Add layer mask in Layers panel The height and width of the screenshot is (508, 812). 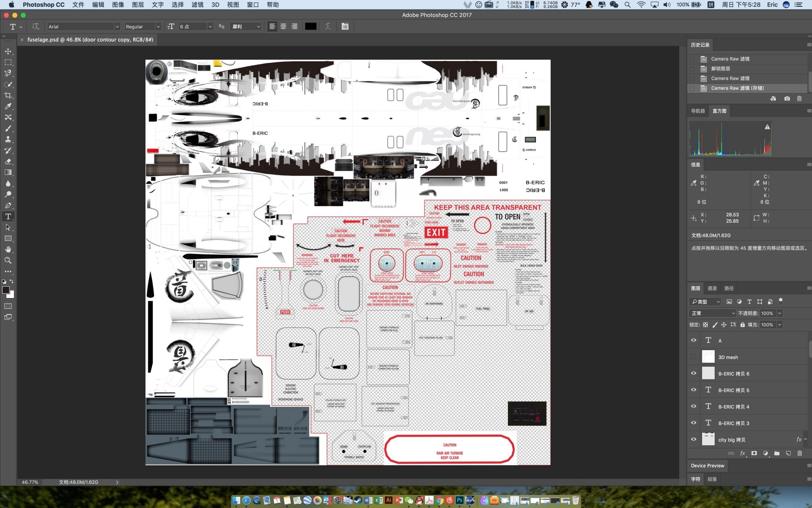point(754,453)
